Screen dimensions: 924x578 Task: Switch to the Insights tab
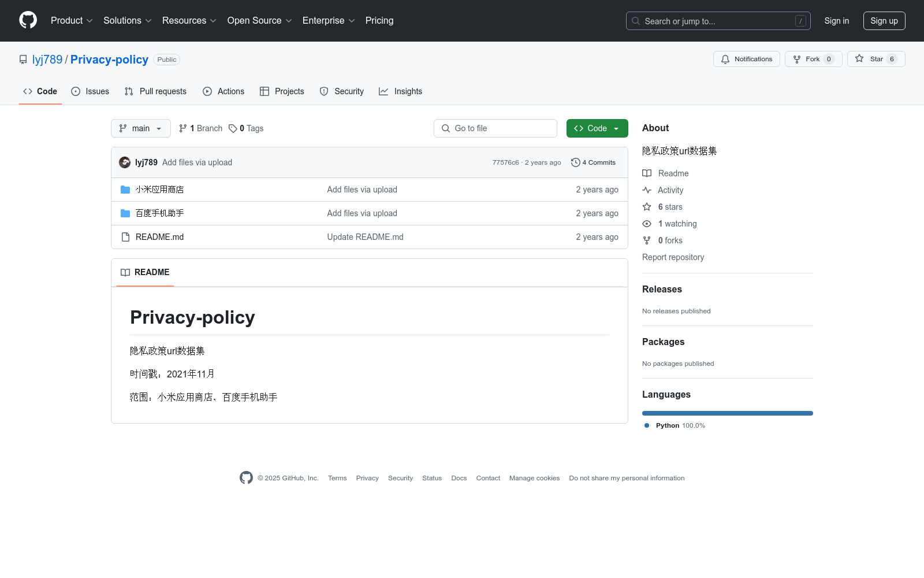point(401,91)
